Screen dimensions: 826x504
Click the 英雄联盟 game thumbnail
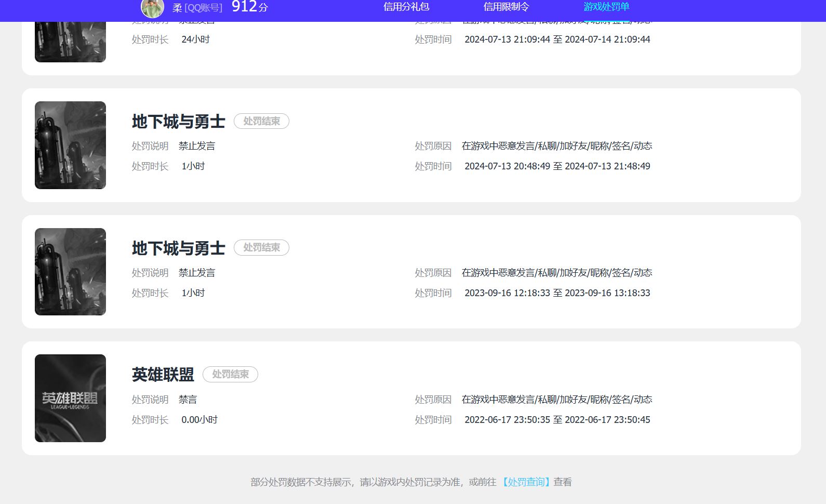click(x=70, y=399)
